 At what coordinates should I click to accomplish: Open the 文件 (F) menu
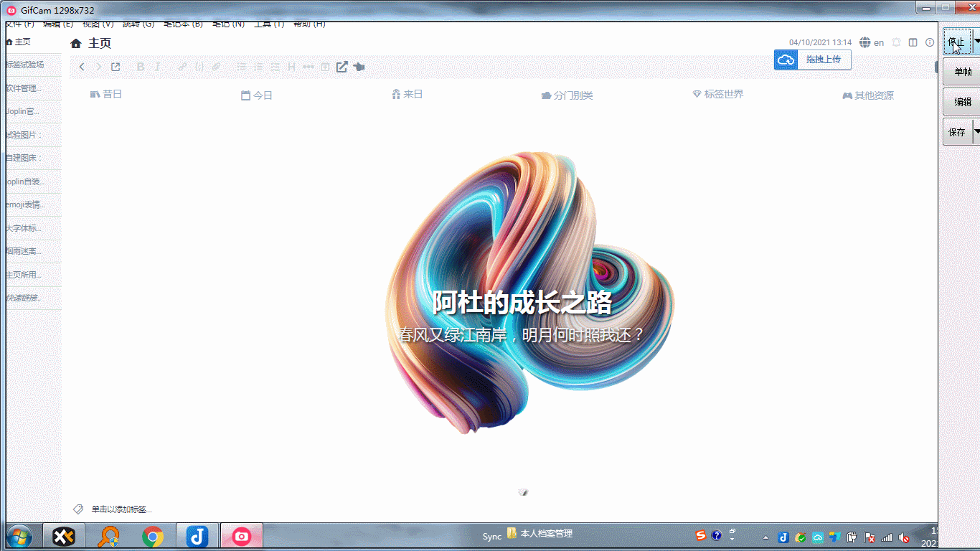click(20, 24)
